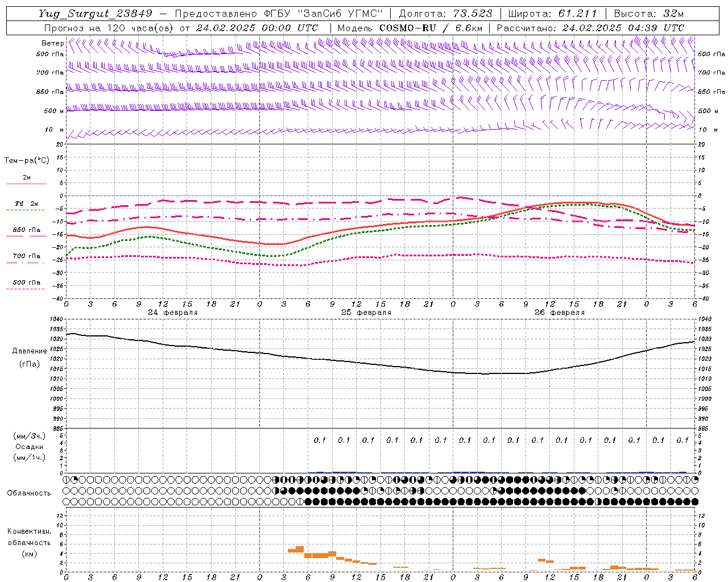Click the 10 м wind level label at left
The width and height of the screenshot is (728, 582).
tap(55, 130)
